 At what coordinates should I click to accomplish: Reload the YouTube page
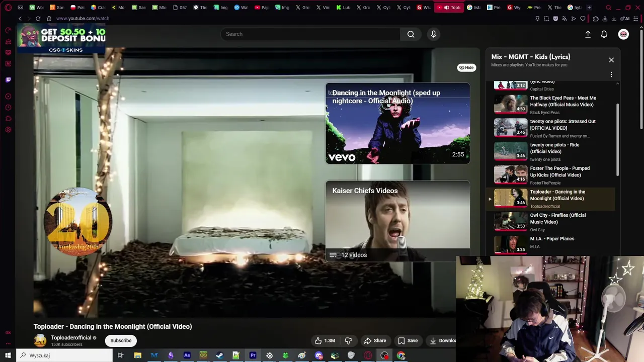click(x=38, y=19)
